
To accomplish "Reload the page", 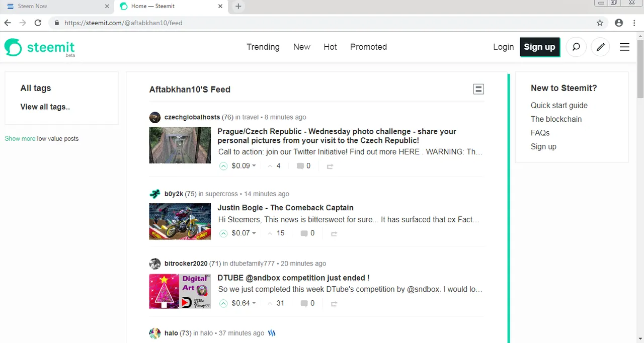I will (38, 23).
